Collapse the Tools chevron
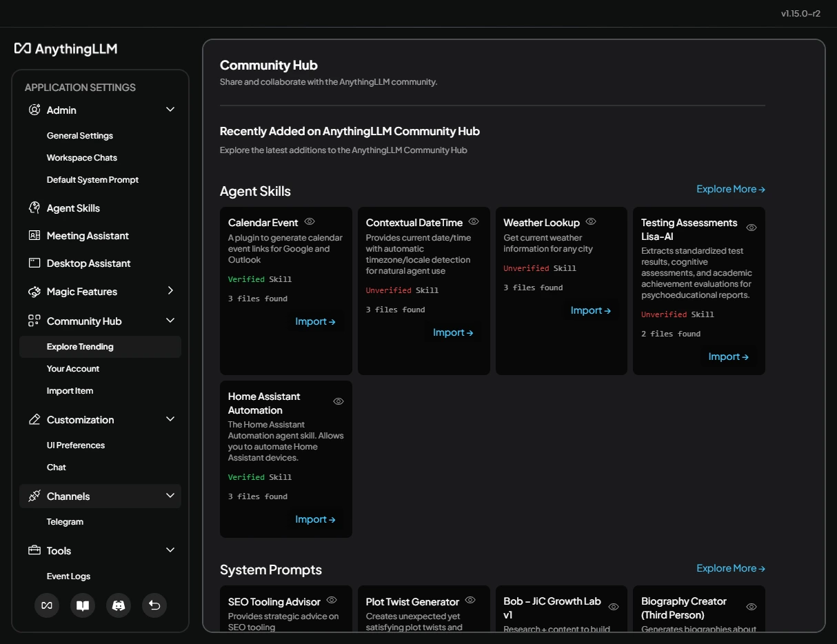The width and height of the screenshot is (837, 644). coord(170,550)
